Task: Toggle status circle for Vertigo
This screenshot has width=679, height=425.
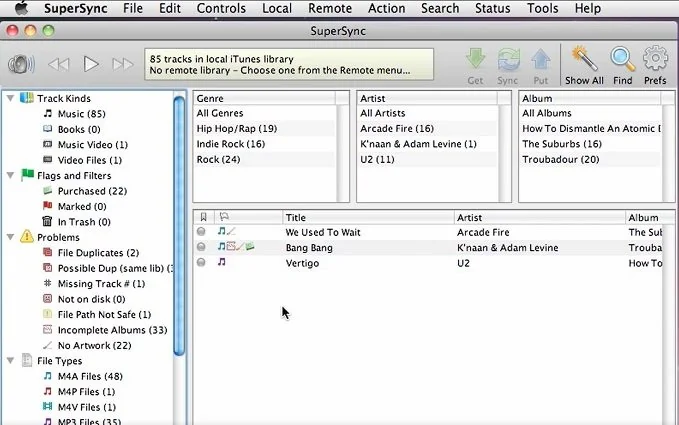Action: tap(201, 262)
